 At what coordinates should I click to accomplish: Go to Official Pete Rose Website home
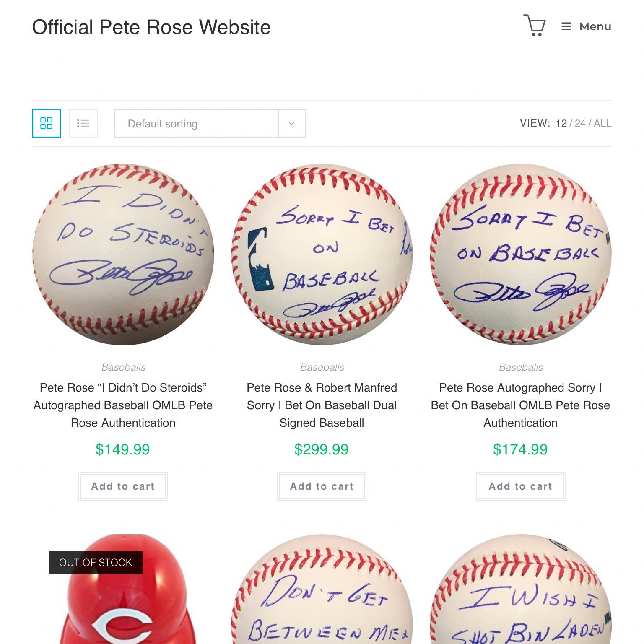tap(151, 27)
